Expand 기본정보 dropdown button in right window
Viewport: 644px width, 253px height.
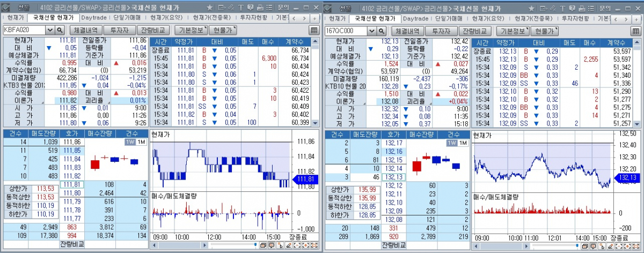[x=514, y=31]
